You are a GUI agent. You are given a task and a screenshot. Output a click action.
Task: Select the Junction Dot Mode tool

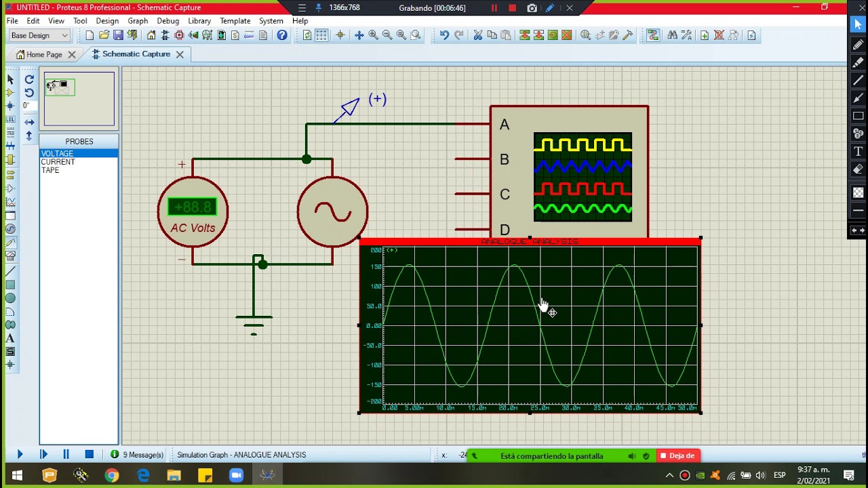tap(10, 106)
